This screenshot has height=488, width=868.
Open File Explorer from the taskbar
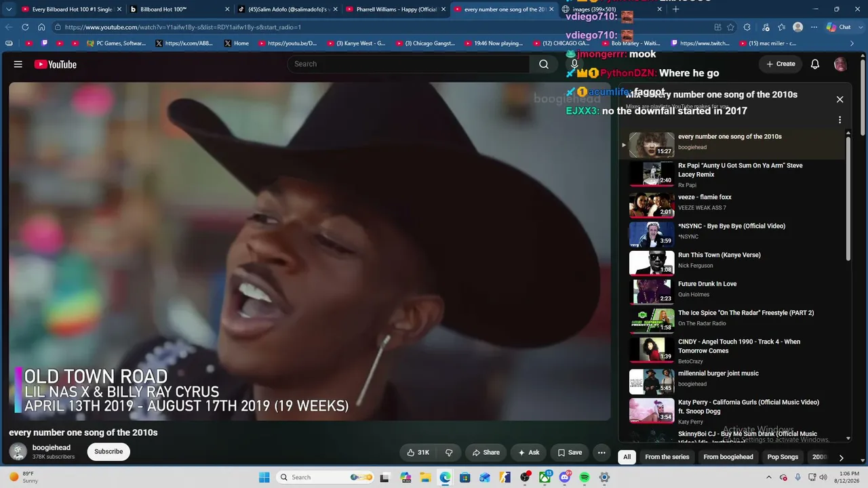425,477
